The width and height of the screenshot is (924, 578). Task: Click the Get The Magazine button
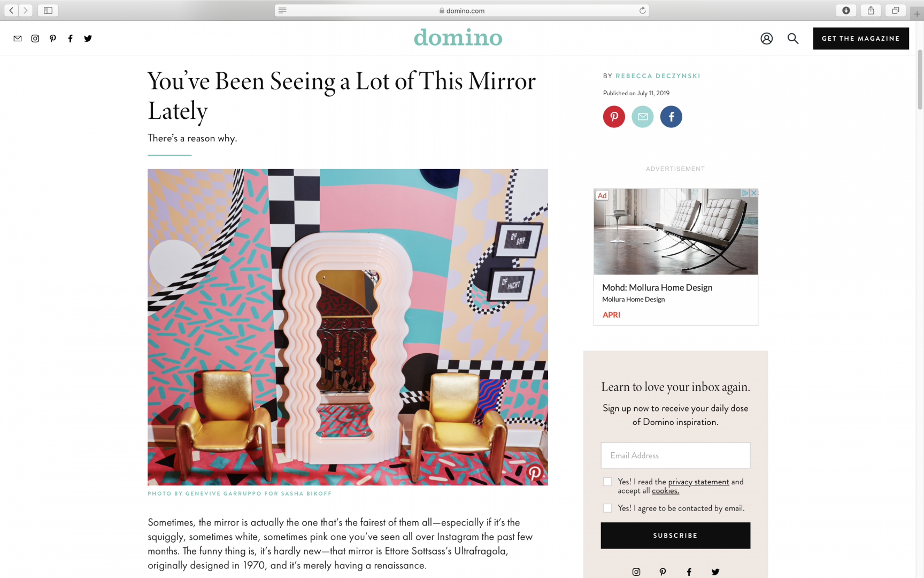tap(861, 39)
